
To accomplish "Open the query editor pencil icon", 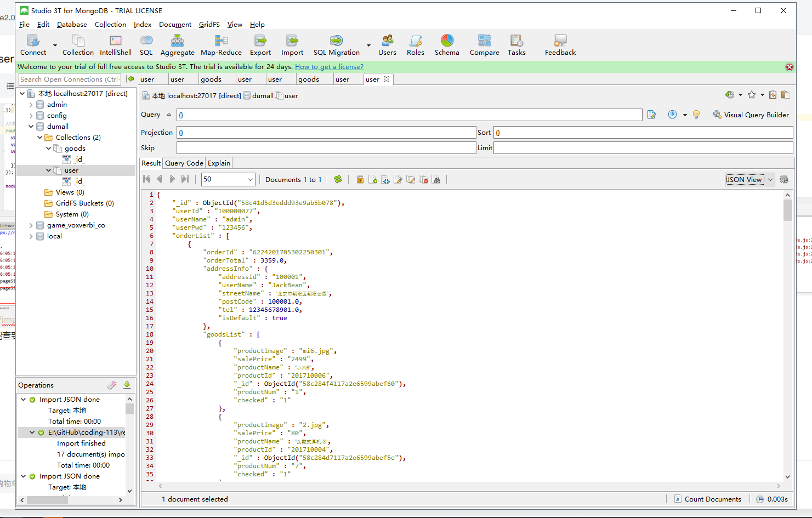I will (652, 115).
